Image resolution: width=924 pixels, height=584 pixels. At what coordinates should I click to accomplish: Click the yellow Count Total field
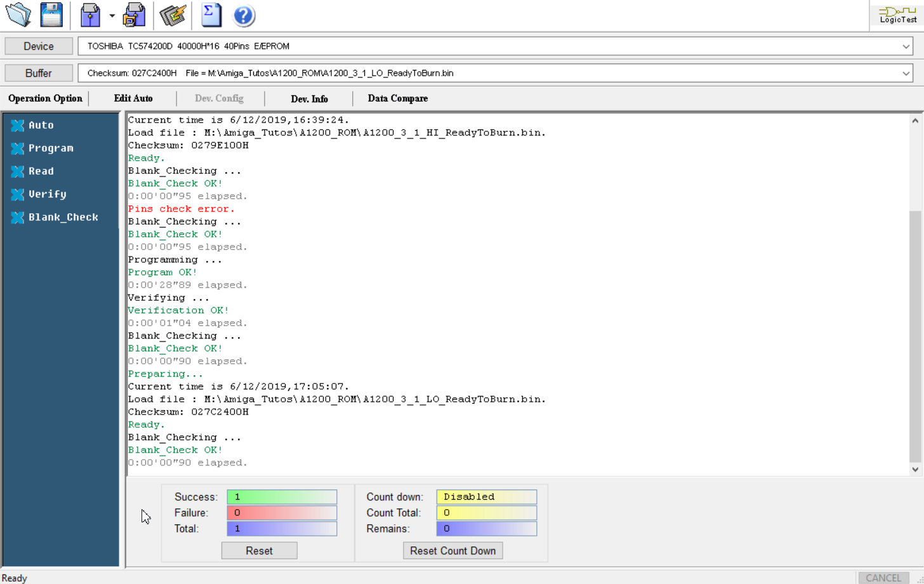click(486, 512)
